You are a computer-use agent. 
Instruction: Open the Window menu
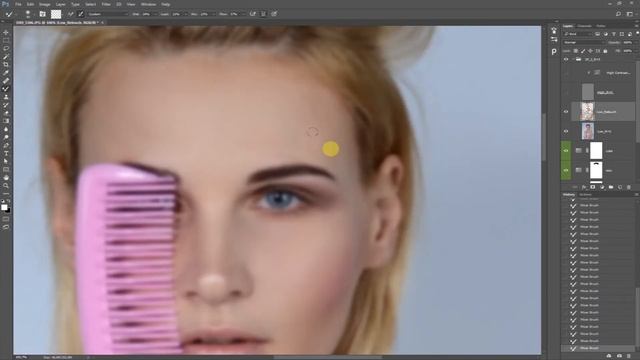pyautogui.click(x=148, y=4)
